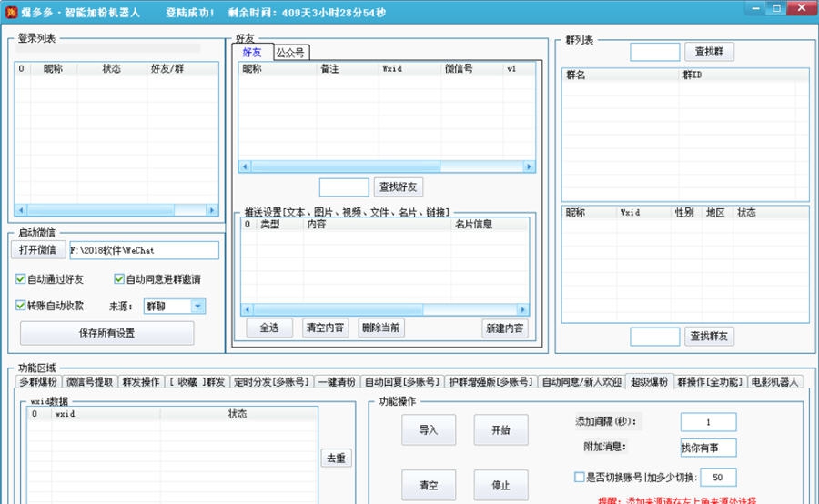This screenshot has width=819, height=504.
Task: Click the 附加消息 input field
Action: pyautogui.click(x=708, y=448)
